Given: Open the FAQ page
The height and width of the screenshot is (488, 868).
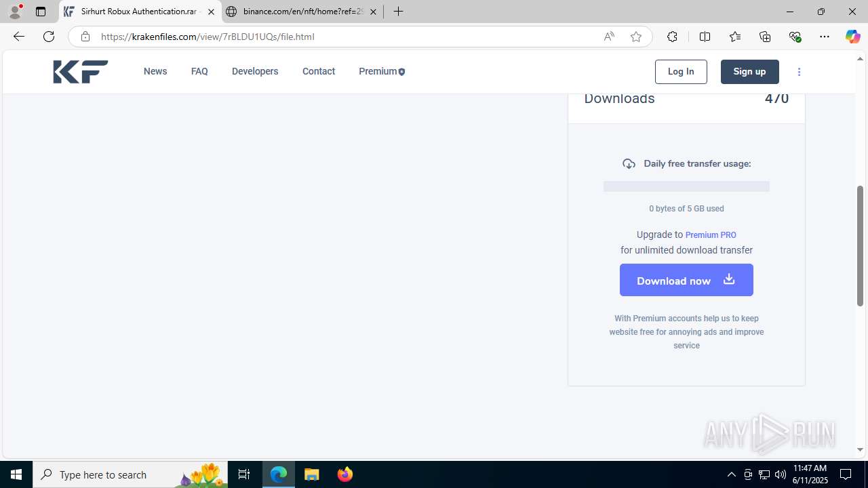Looking at the screenshot, I should [x=199, y=71].
